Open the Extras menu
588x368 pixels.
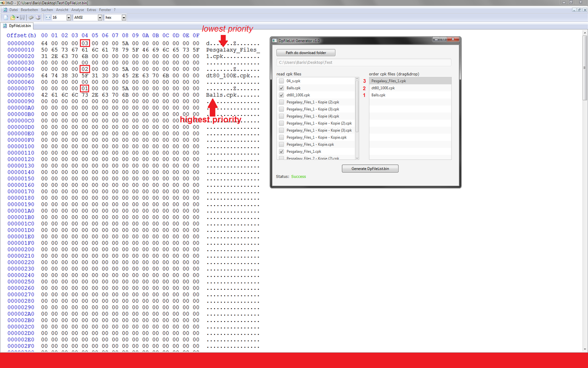pos(91,9)
